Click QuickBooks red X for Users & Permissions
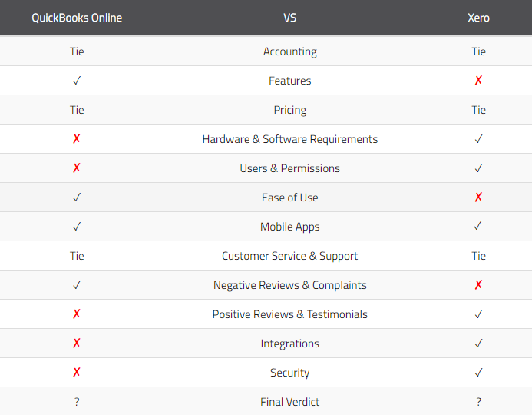Image resolution: width=532 pixels, height=415 pixels. [x=77, y=168]
